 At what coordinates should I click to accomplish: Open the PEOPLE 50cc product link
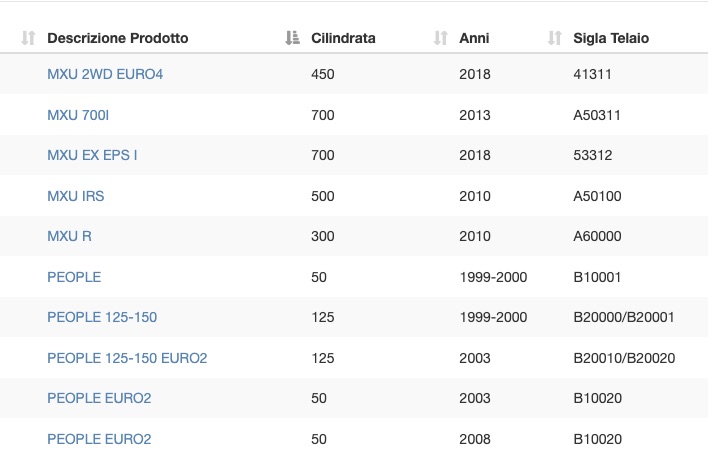point(74,277)
